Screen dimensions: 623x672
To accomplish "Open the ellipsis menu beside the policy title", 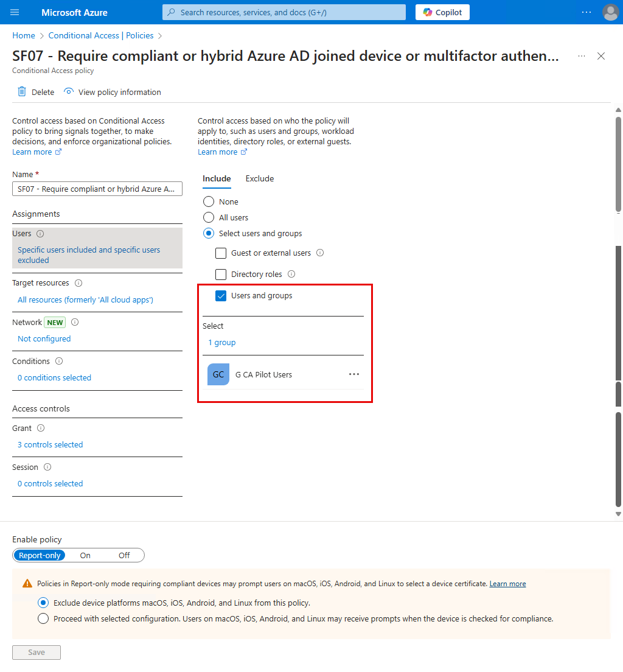I will click(582, 56).
